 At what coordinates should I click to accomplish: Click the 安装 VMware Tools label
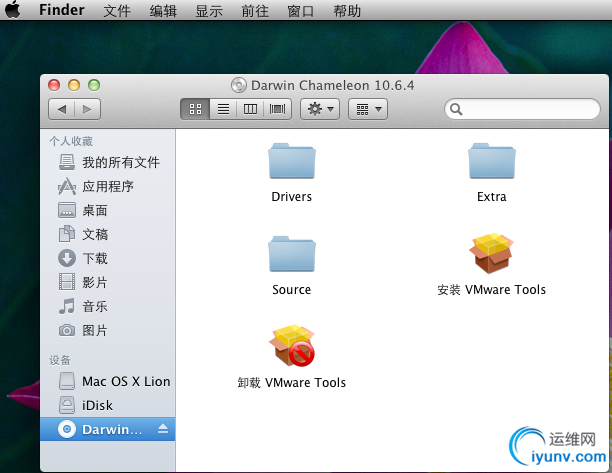coord(491,290)
